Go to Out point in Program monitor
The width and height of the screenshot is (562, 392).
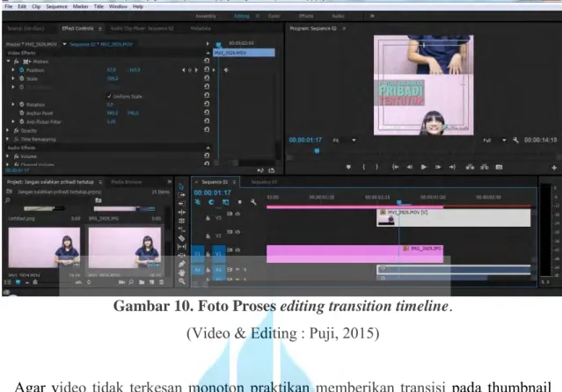tap(452, 167)
